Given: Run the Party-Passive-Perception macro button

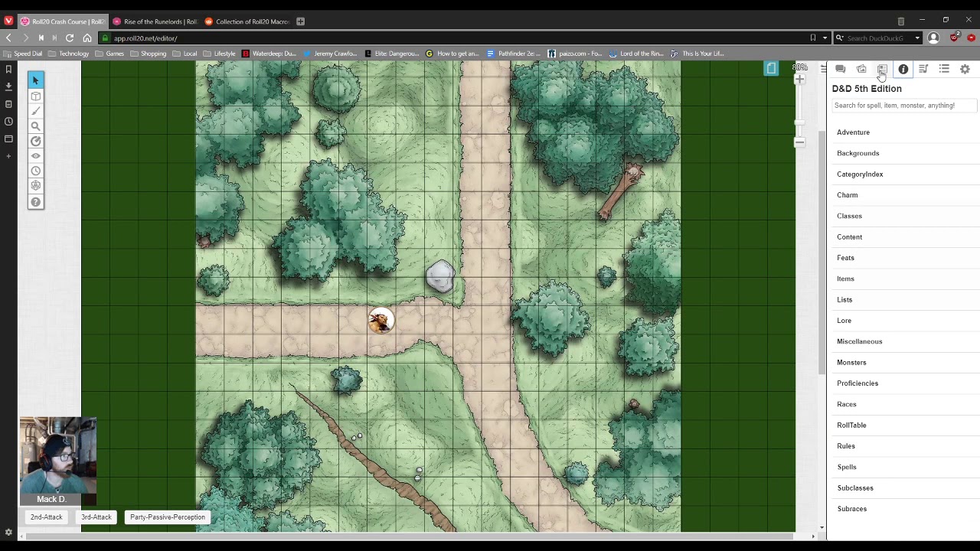Looking at the screenshot, I should pos(168,517).
